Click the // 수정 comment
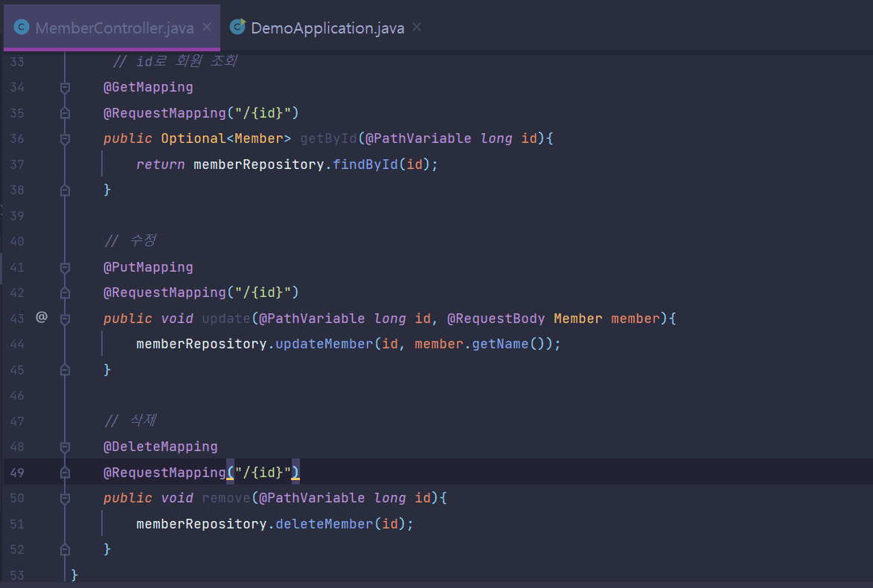 click(x=130, y=240)
